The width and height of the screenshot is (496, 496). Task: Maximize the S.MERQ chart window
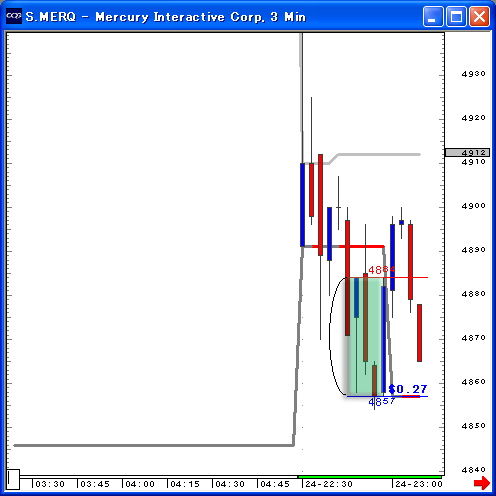pyautogui.click(x=456, y=16)
